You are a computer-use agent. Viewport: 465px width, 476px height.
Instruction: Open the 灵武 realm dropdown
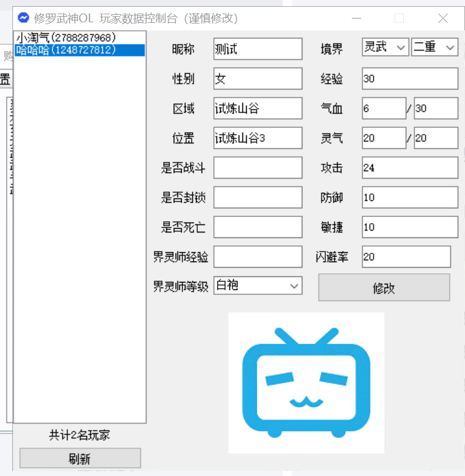[385, 47]
